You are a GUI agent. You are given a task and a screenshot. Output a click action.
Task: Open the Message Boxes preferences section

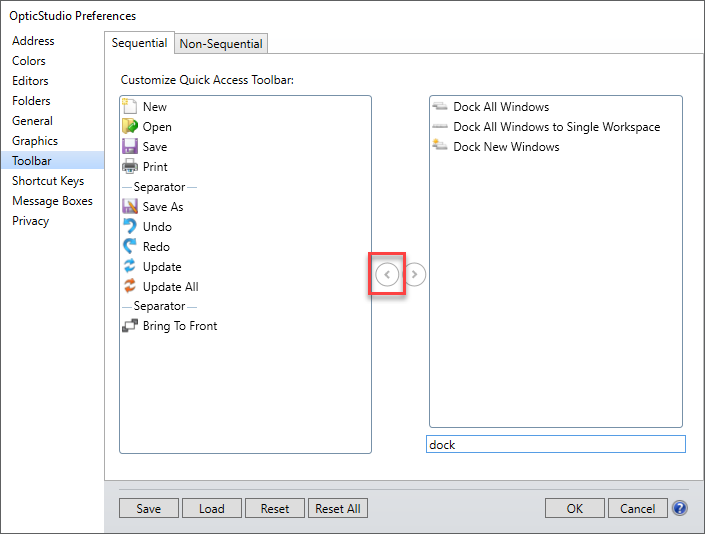pyautogui.click(x=52, y=201)
